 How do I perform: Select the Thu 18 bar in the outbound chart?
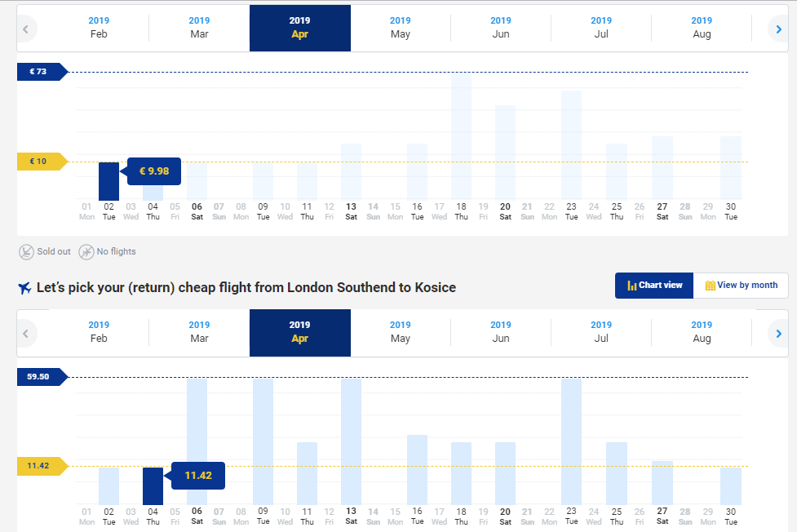(461, 139)
